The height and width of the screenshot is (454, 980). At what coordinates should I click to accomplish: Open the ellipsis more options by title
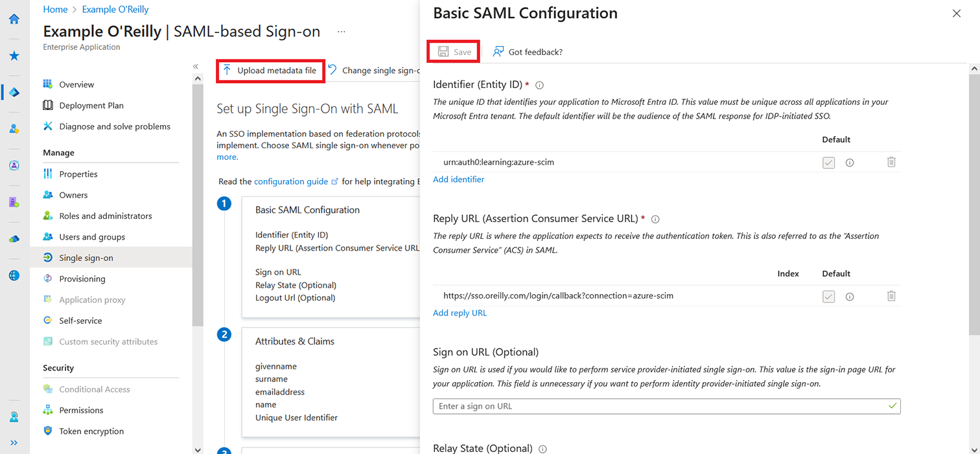pyautogui.click(x=342, y=31)
